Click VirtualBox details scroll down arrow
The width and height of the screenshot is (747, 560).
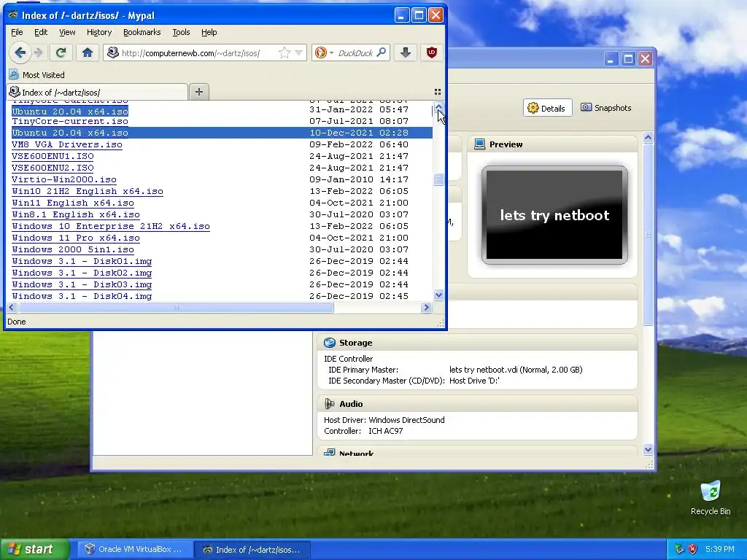[648, 449]
